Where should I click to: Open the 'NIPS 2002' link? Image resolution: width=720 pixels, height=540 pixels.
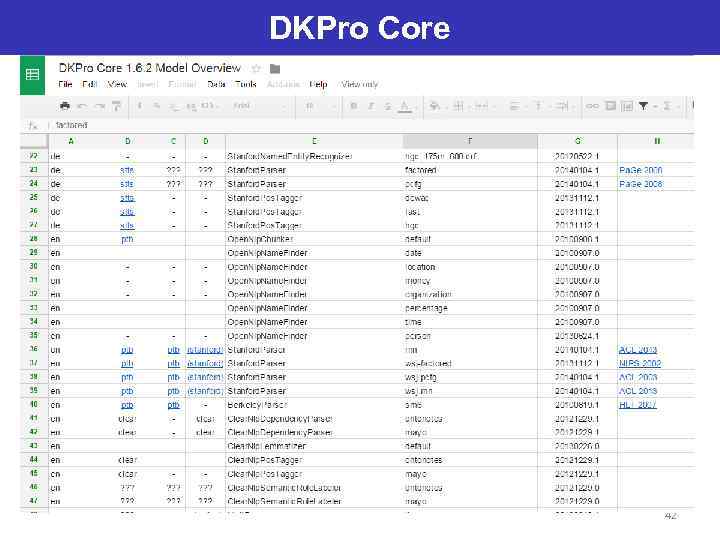(640, 363)
